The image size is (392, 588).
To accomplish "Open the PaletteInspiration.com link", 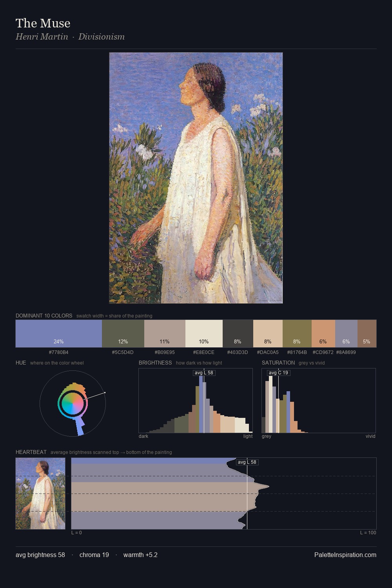I will click(x=345, y=555).
